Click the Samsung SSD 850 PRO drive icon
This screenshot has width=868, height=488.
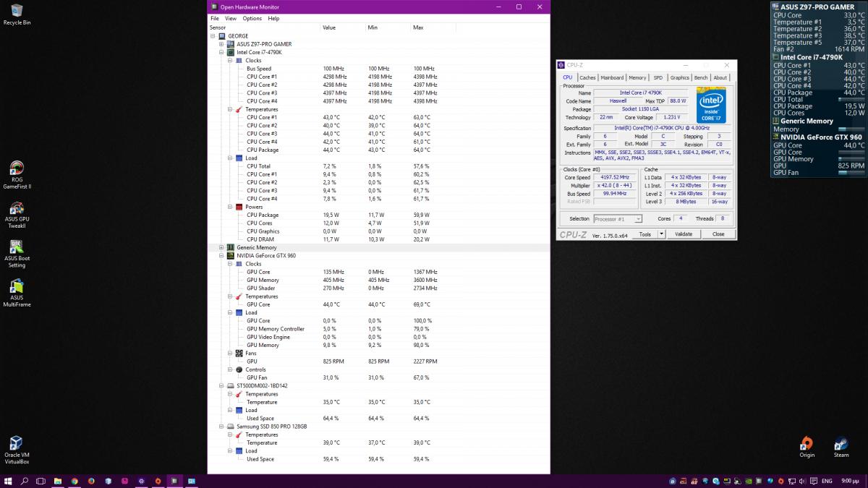coord(231,427)
